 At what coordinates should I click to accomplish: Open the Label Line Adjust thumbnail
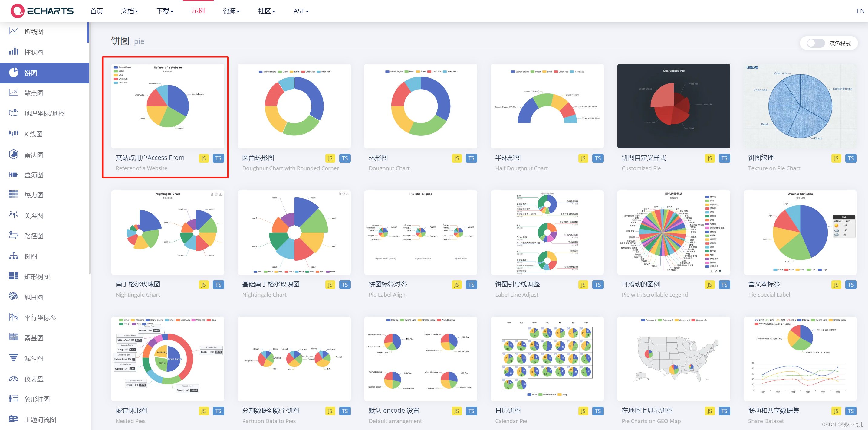(x=547, y=232)
